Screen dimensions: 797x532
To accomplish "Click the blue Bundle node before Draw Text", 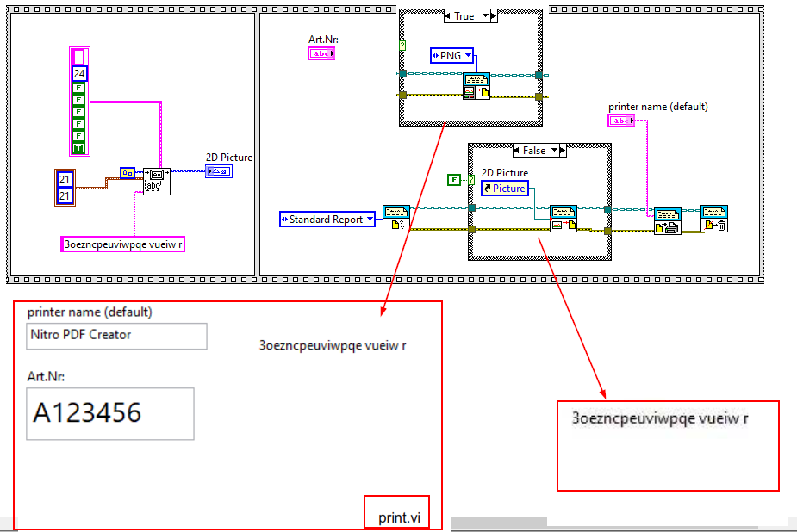I will point(128,173).
